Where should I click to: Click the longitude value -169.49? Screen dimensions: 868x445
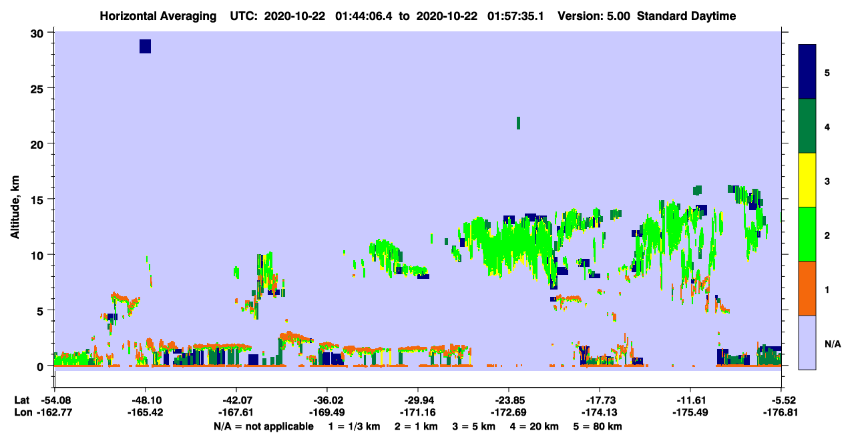point(327,413)
